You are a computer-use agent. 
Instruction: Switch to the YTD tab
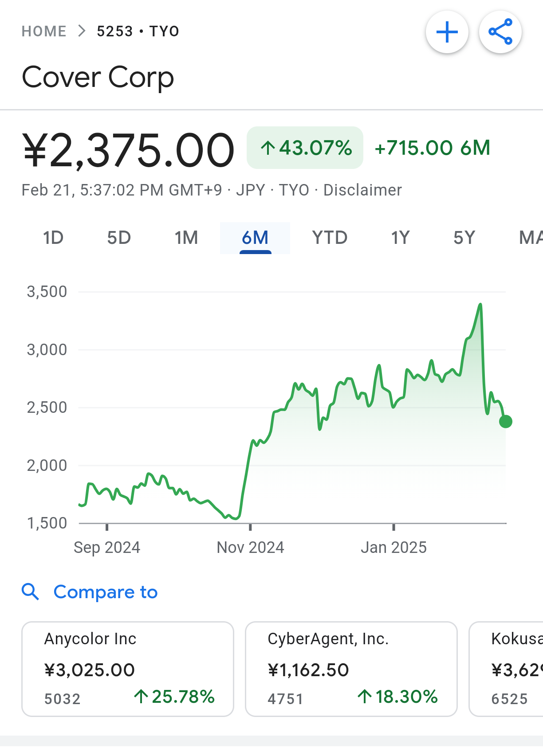tap(330, 238)
